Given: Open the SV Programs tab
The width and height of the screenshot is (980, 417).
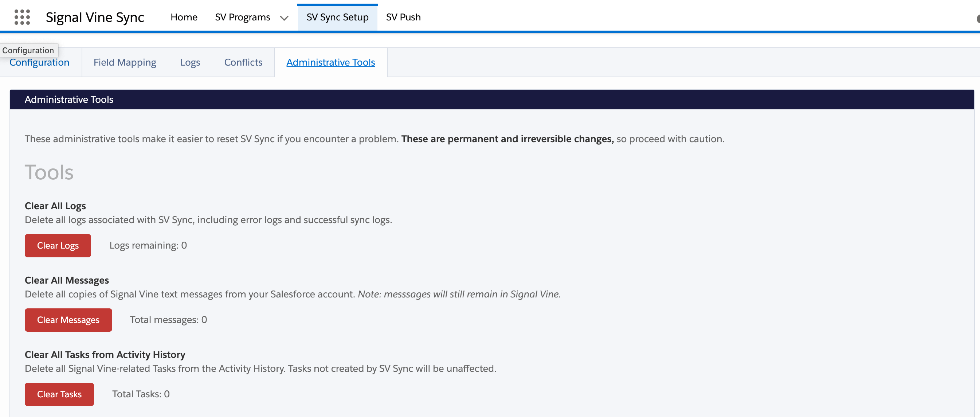Looking at the screenshot, I should coord(242,17).
